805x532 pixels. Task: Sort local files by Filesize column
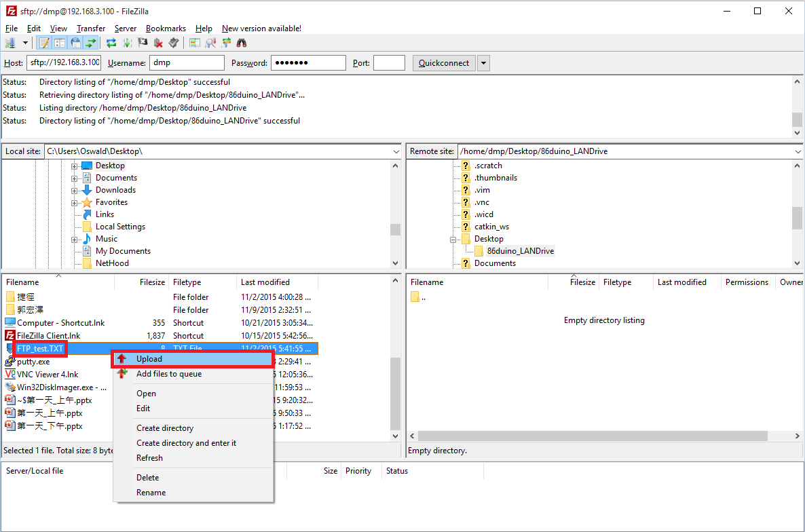coord(142,282)
